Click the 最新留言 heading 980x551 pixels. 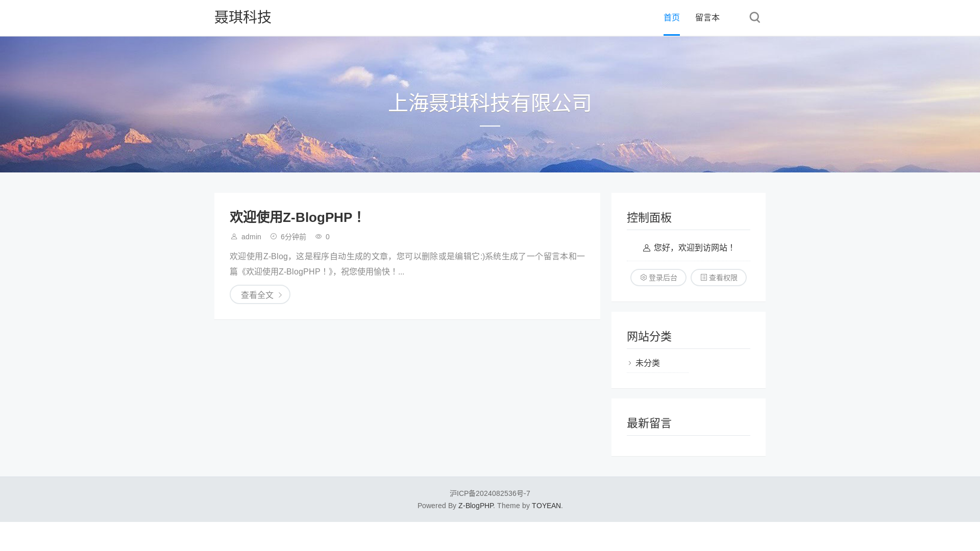(x=649, y=423)
